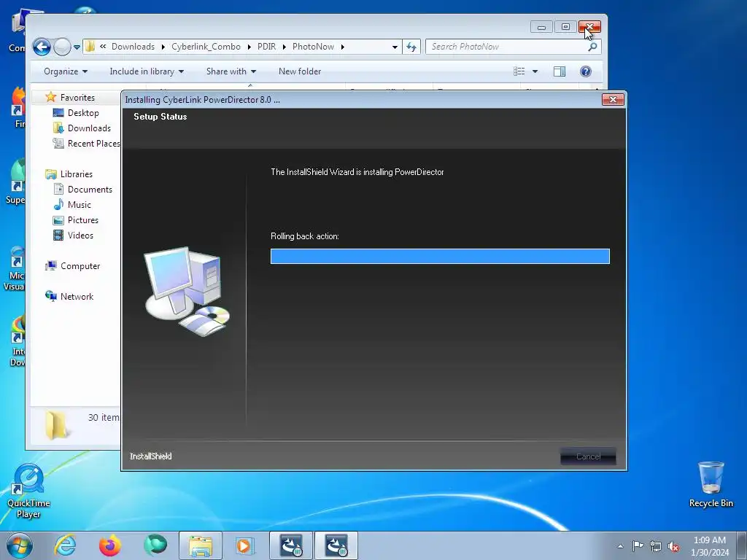
Task: Click the network tray icon
Action: (x=656, y=546)
